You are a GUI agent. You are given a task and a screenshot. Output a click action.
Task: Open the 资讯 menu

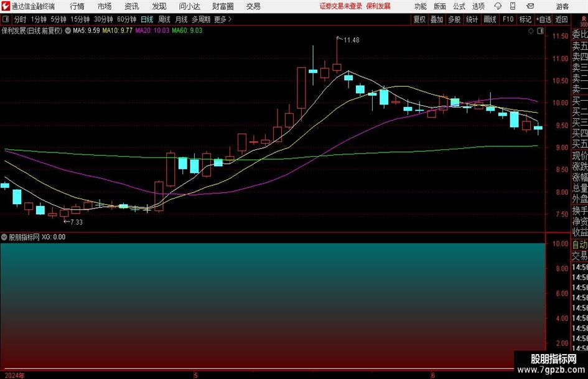pos(132,6)
